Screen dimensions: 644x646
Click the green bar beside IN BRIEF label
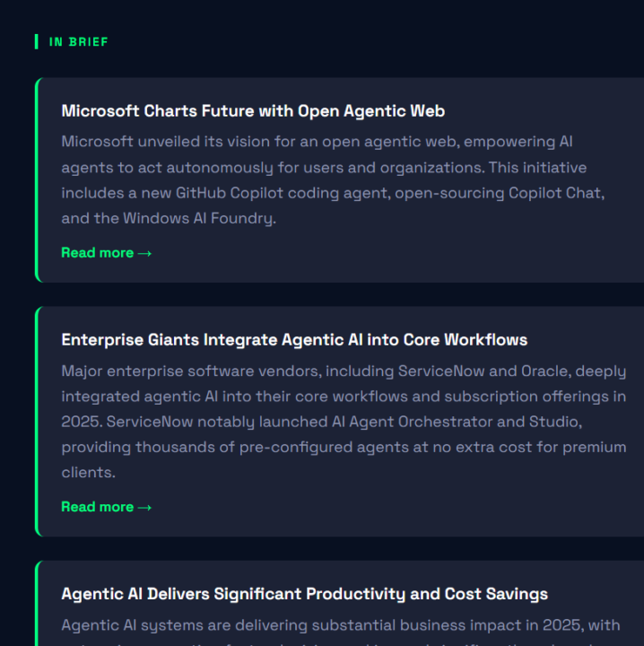tap(37, 41)
